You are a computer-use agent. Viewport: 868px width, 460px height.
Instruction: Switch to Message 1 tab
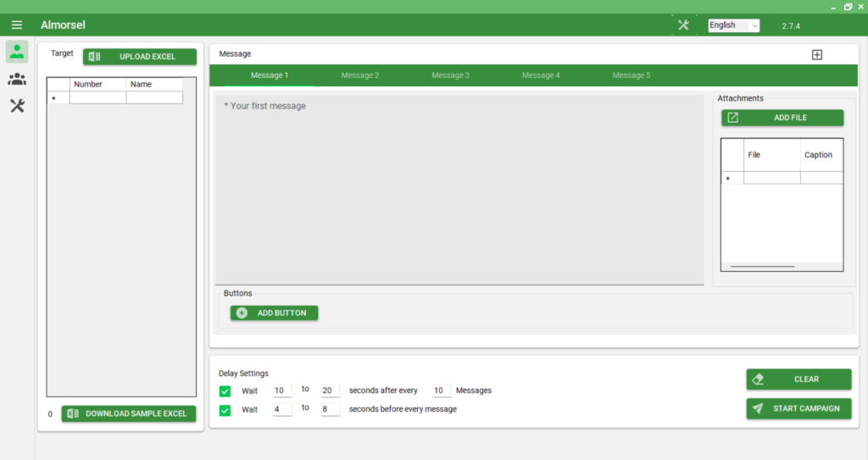click(x=269, y=75)
